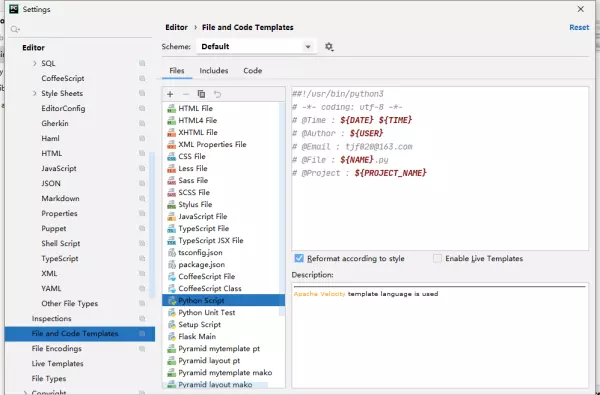This screenshot has height=395, width=600.
Task: Select Other File Types in tree
Action: 70,304
